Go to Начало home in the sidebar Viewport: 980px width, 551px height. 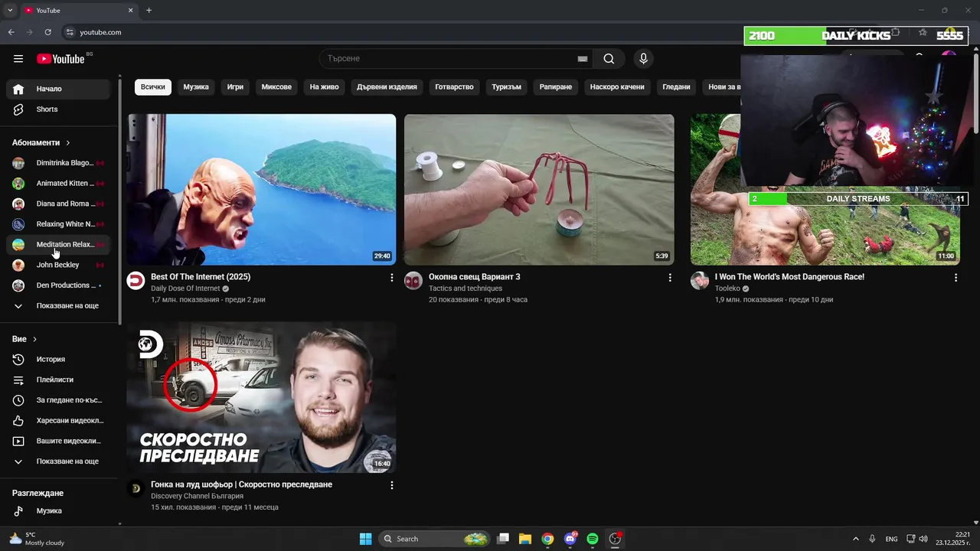(x=58, y=89)
